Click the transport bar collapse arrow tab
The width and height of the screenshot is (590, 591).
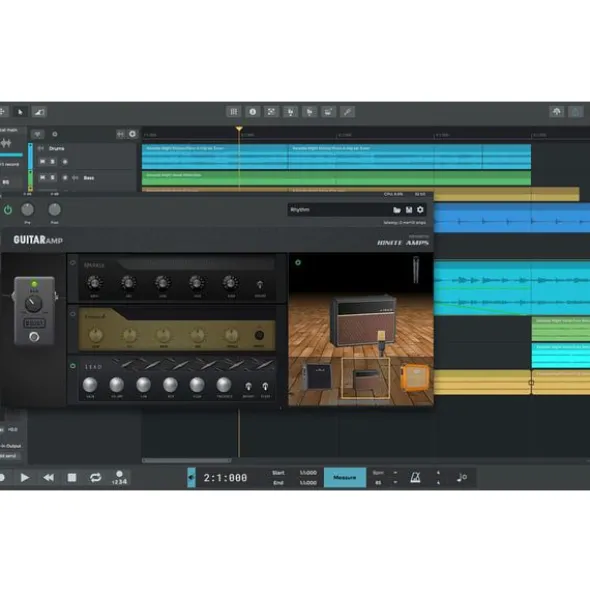point(191,478)
